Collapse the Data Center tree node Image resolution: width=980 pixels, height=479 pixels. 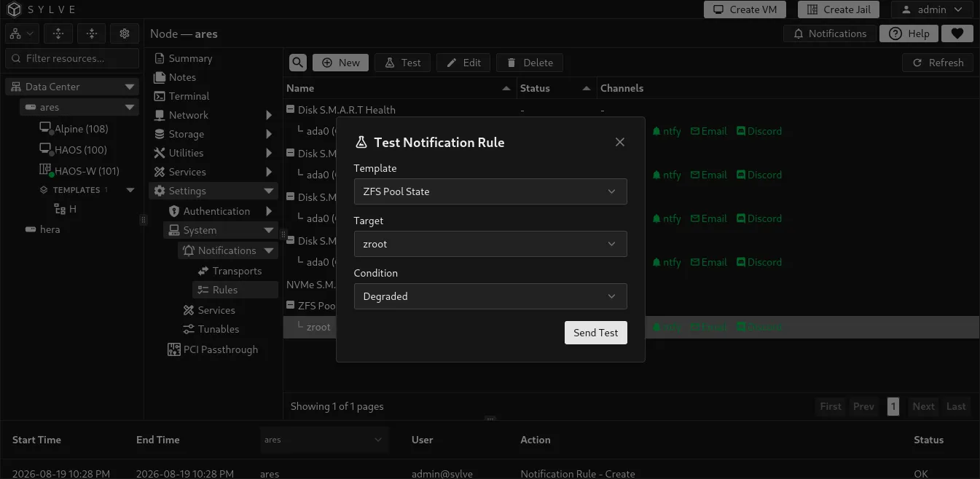pos(130,87)
